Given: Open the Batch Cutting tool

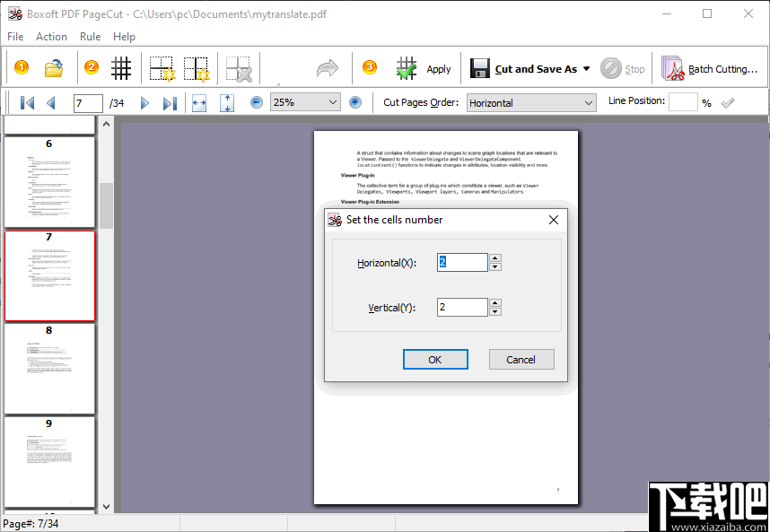Looking at the screenshot, I should (711, 68).
